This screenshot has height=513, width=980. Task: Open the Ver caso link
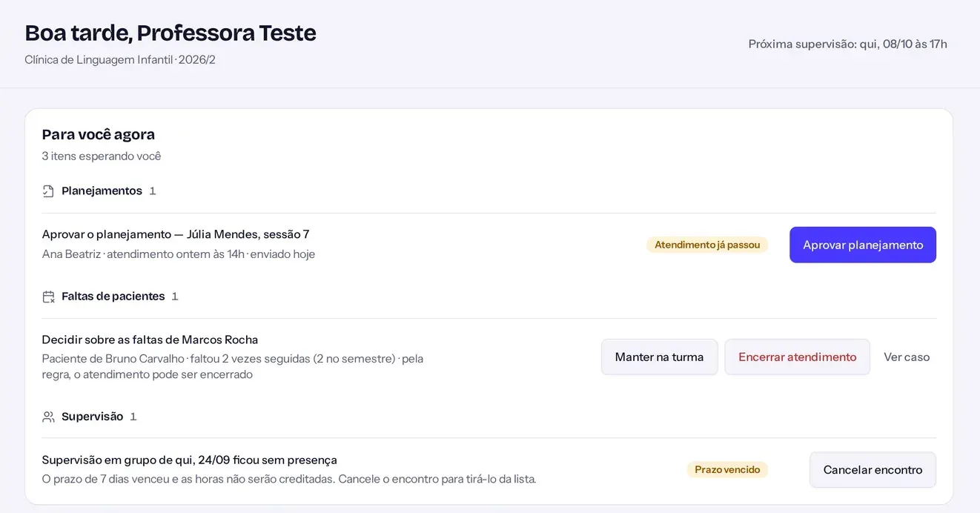[907, 357]
